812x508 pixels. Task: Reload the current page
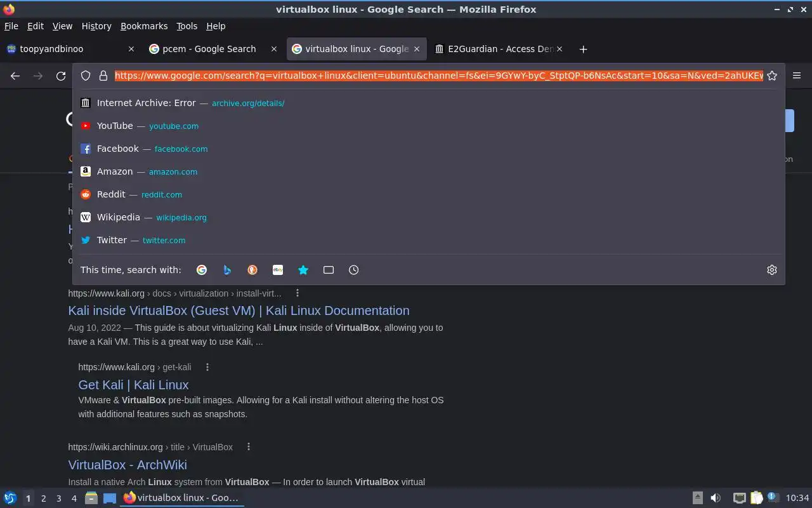(61, 76)
